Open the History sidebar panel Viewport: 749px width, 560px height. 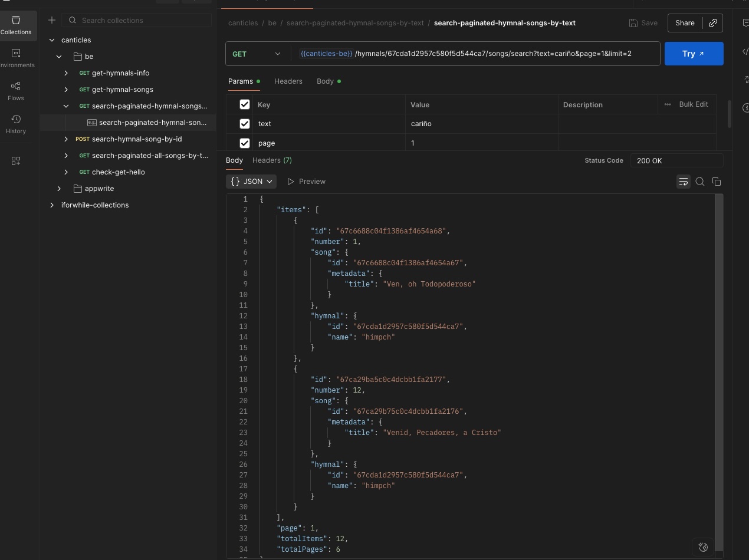16,124
